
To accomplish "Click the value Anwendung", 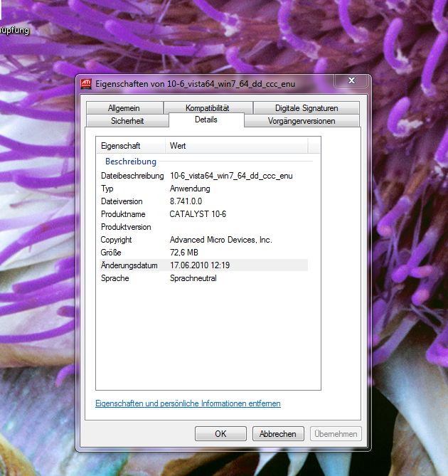I will (x=190, y=189).
